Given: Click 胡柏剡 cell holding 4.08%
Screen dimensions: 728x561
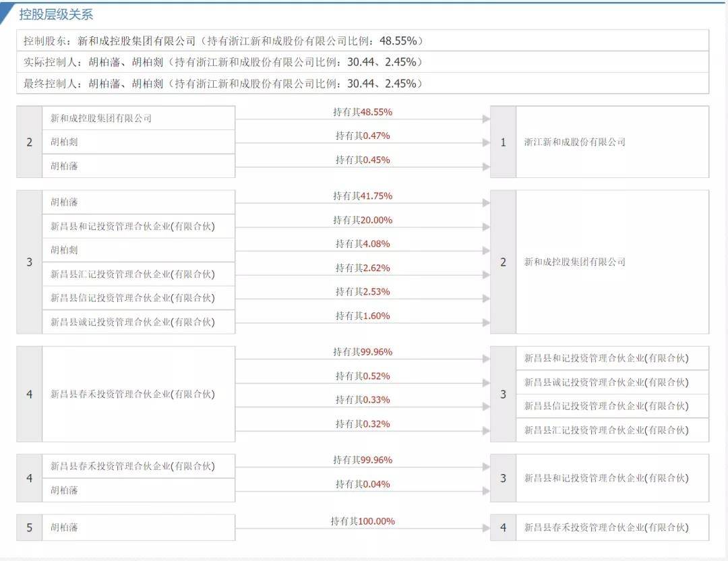Looking at the screenshot, I should pos(138,250).
